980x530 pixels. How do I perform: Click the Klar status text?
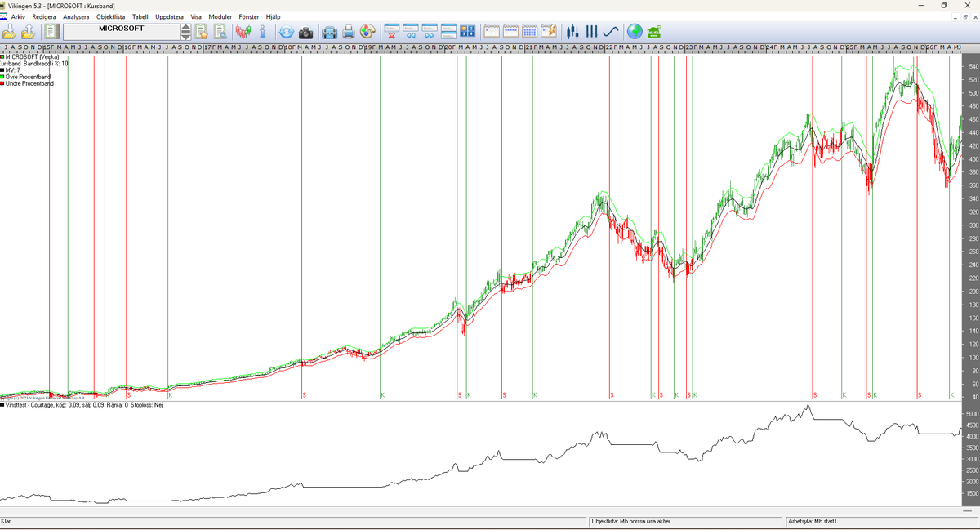[x=6, y=521]
